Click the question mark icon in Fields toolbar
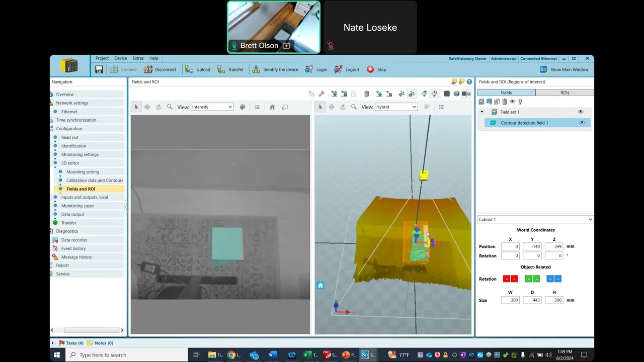Viewport: 644px width, 362px height. coord(520,102)
